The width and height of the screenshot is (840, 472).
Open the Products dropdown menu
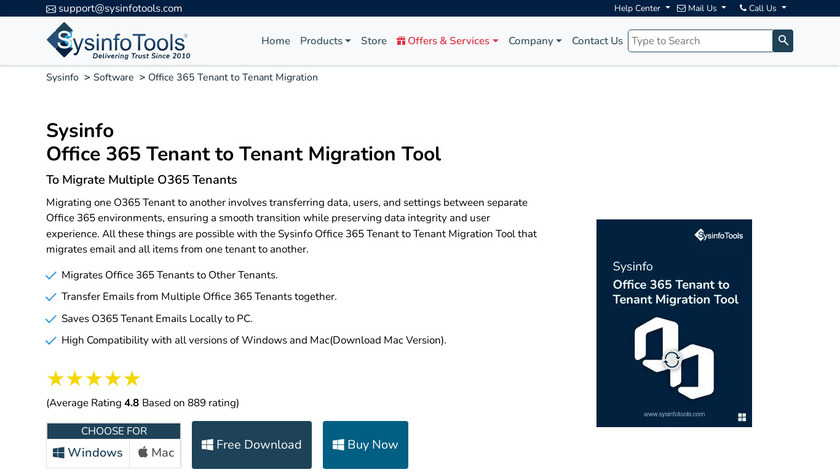pos(325,41)
